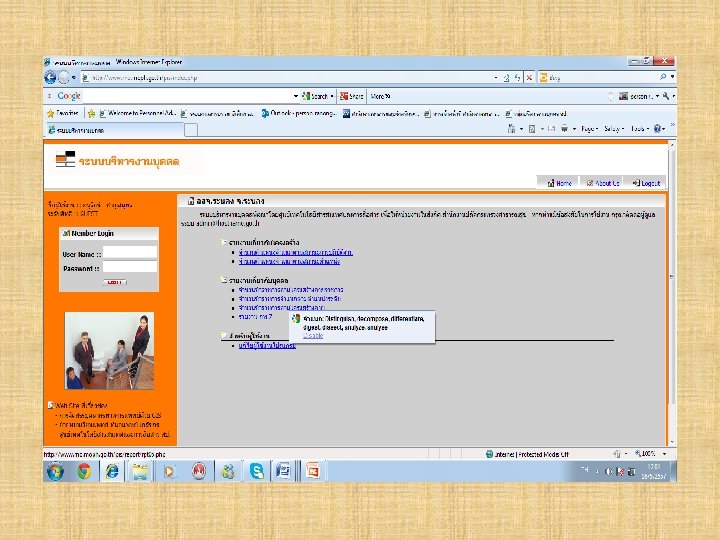
Task: Click the volume icon in system tray
Action: click(609, 472)
